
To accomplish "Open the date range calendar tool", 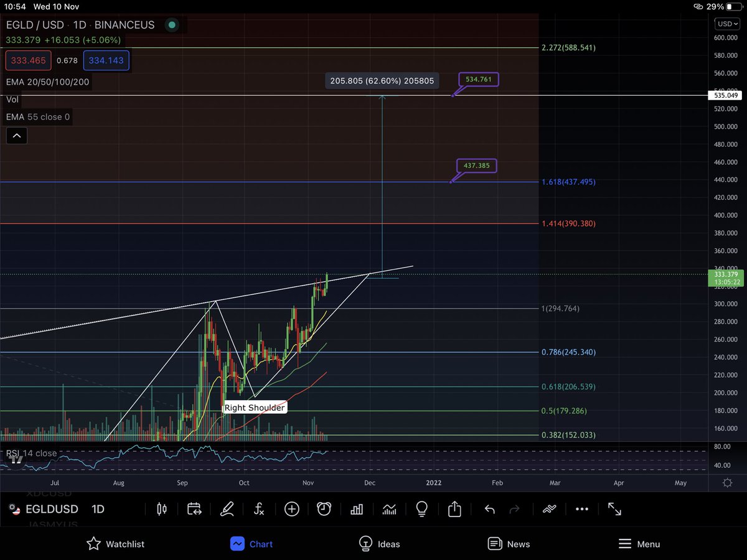I will (194, 509).
